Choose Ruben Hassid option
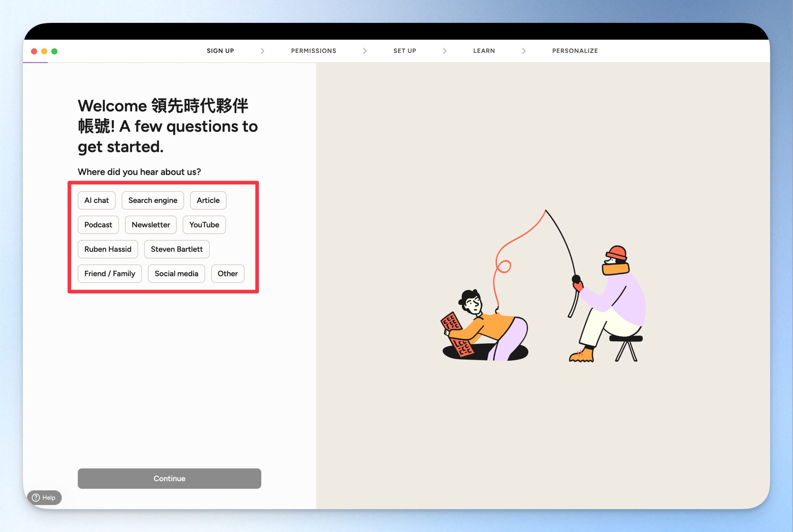Screen dimensions: 793x532 [x=107, y=249]
